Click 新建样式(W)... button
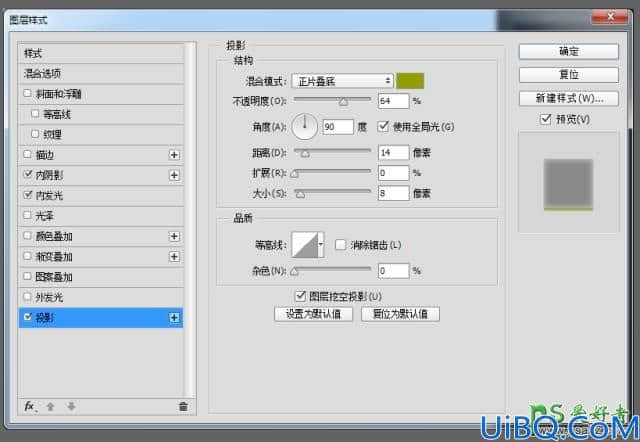This screenshot has height=442, width=640. (x=569, y=98)
